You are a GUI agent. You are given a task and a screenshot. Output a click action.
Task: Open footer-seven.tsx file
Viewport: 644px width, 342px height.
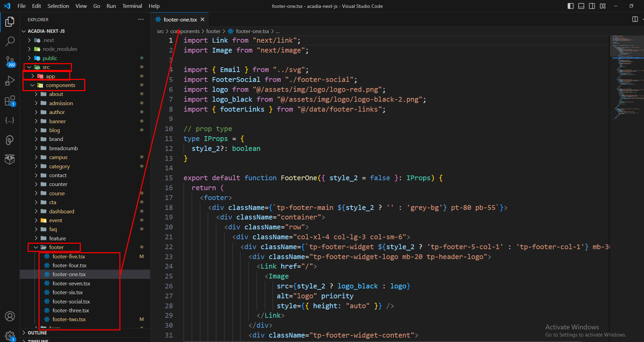pos(71,283)
